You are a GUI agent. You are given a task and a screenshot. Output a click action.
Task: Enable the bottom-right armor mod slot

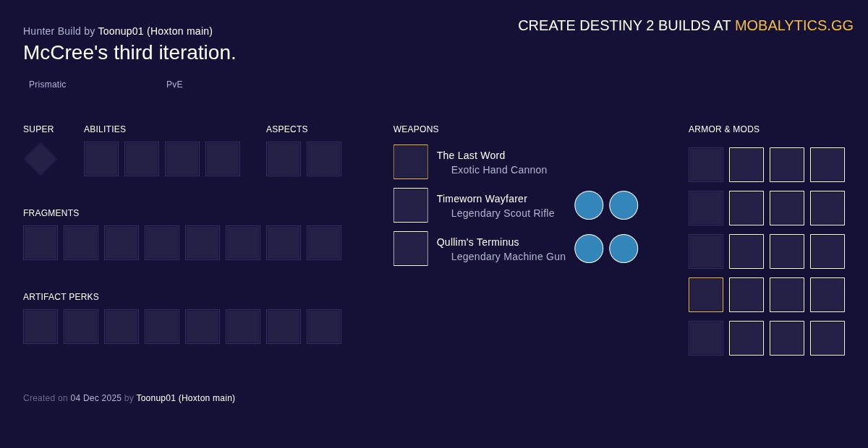(827, 338)
